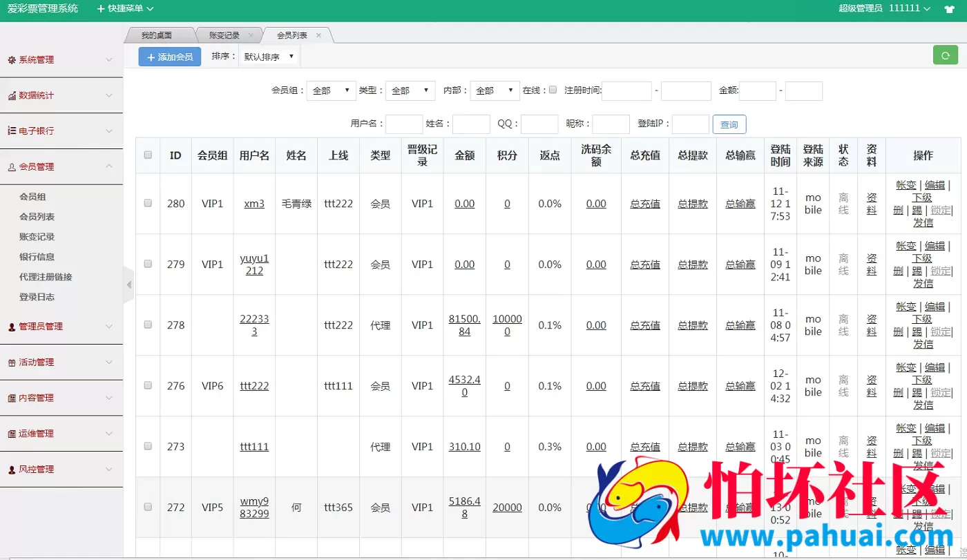This screenshot has height=560, width=967.
Task: Click the 活动管理 gift icon
Action: [x=12, y=363]
